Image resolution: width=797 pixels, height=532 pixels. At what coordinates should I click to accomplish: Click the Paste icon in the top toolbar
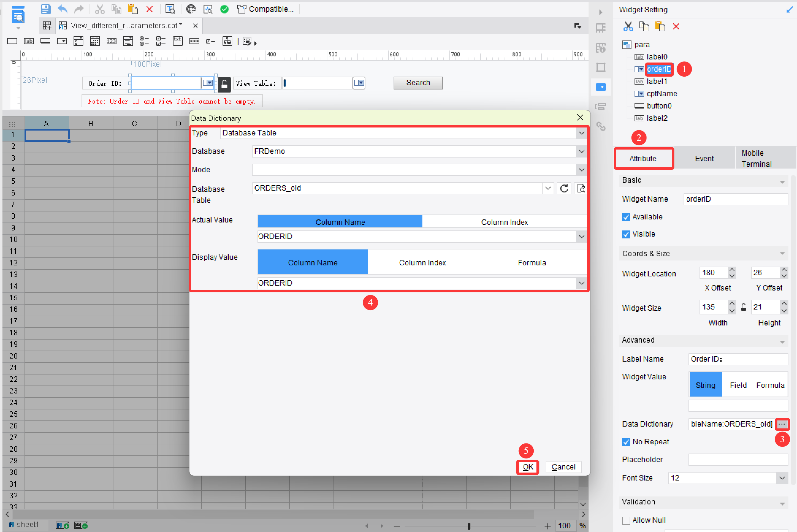click(x=133, y=9)
